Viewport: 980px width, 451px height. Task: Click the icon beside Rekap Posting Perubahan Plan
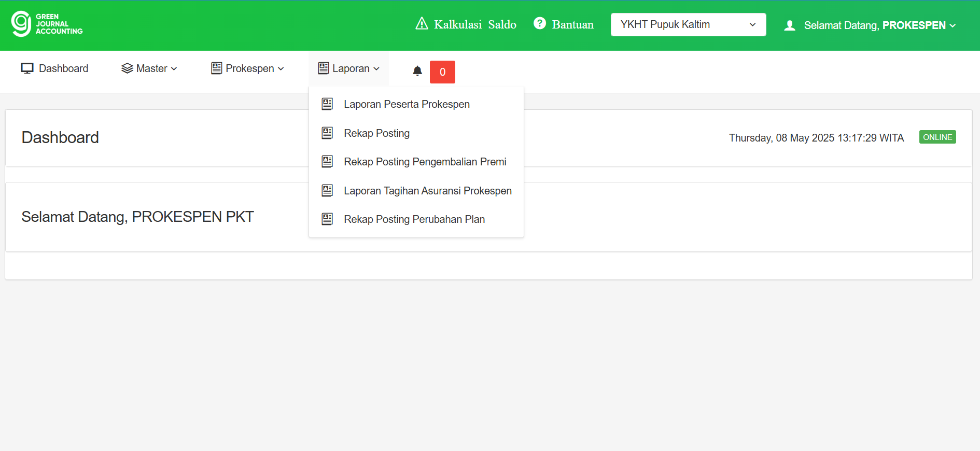[x=327, y=219]
